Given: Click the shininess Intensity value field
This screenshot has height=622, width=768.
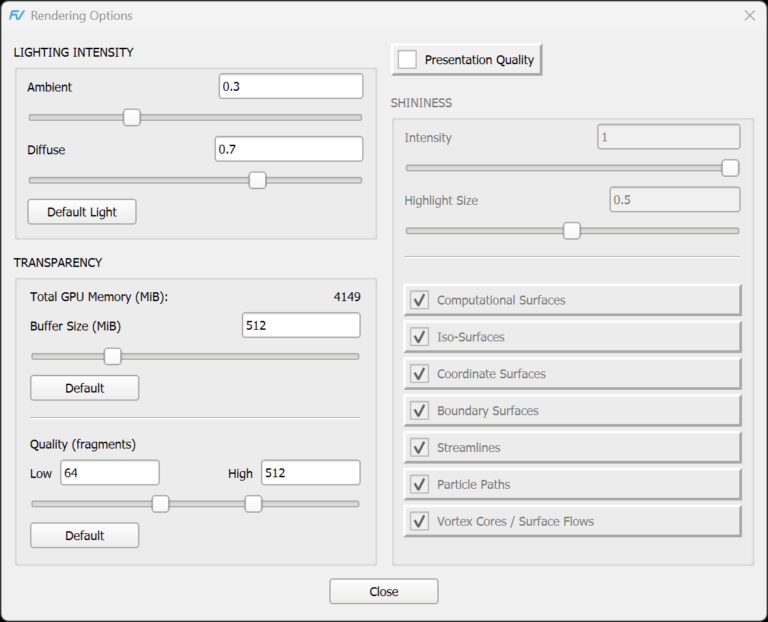Looking at the screenshot, I should click(x=669, y=137).
